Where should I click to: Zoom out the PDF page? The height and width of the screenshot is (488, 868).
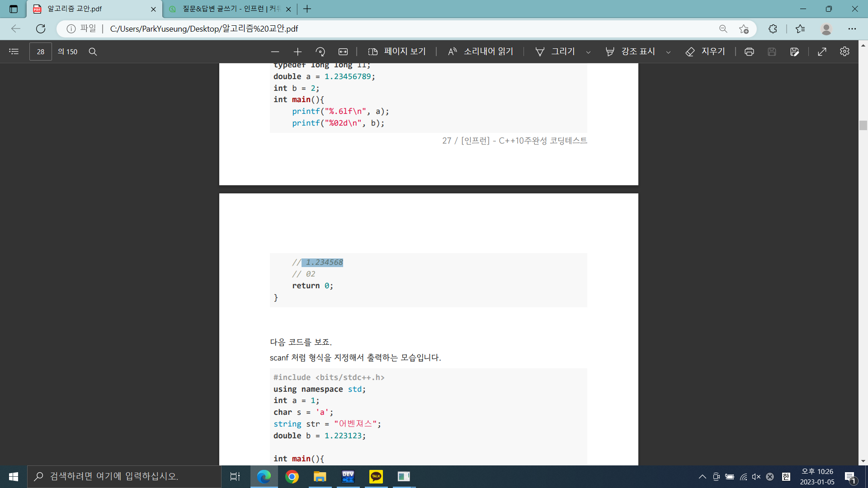click(275, 52)
